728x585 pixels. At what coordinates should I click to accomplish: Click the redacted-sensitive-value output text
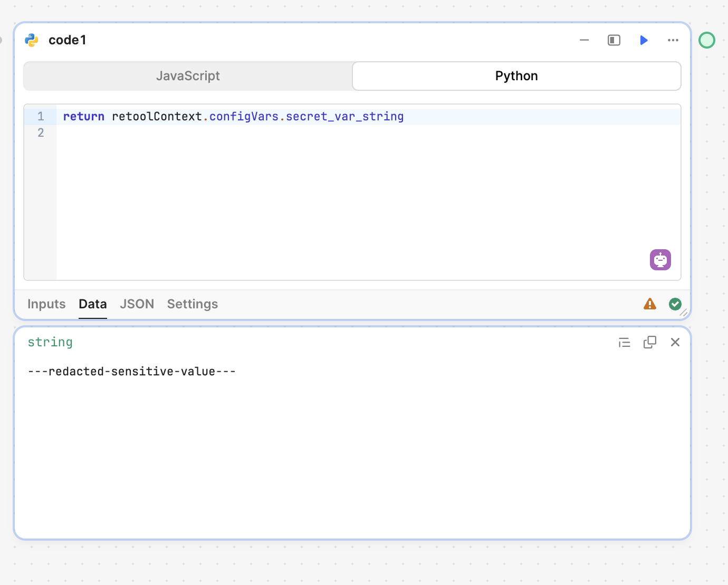132,371
